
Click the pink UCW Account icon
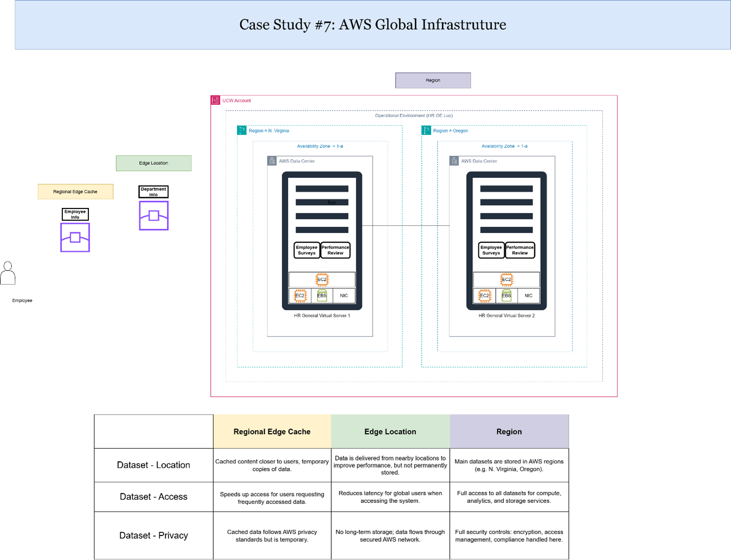[216, 100]
